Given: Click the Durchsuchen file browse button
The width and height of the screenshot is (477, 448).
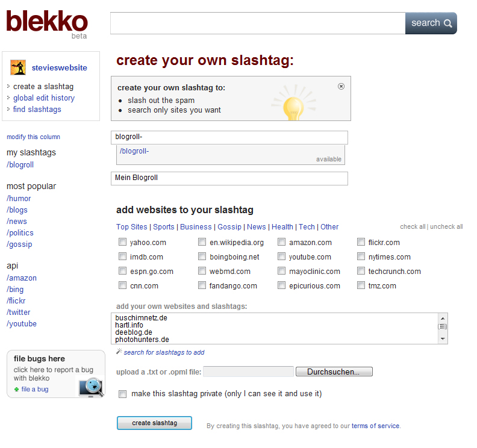Looking at the screenshot, I should click(x=334, y=372).
